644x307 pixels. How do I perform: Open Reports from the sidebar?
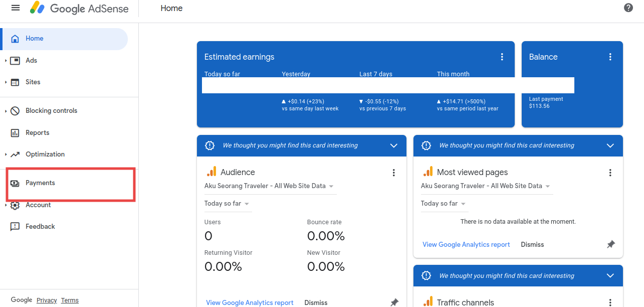(38, 133)
